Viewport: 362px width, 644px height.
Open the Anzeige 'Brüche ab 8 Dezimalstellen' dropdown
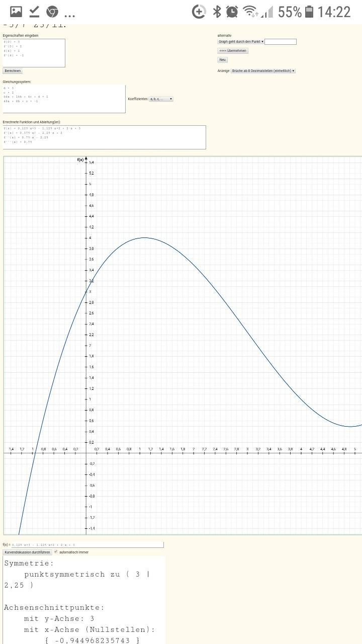263,71
